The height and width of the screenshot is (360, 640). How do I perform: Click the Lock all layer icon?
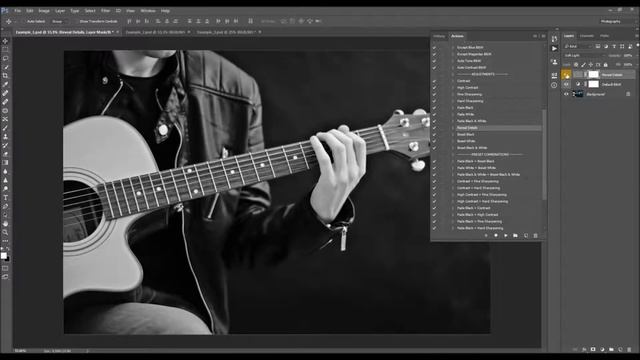(606, 64)
